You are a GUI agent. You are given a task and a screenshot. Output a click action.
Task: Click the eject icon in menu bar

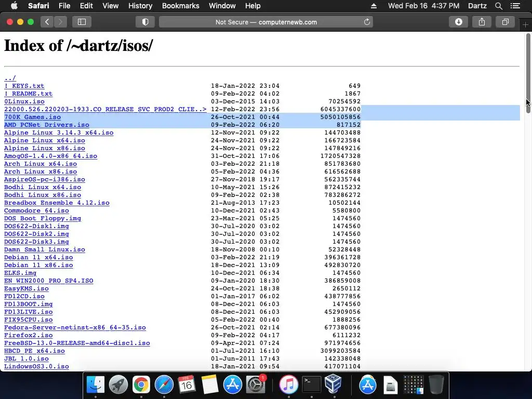(x=374, y=6)
